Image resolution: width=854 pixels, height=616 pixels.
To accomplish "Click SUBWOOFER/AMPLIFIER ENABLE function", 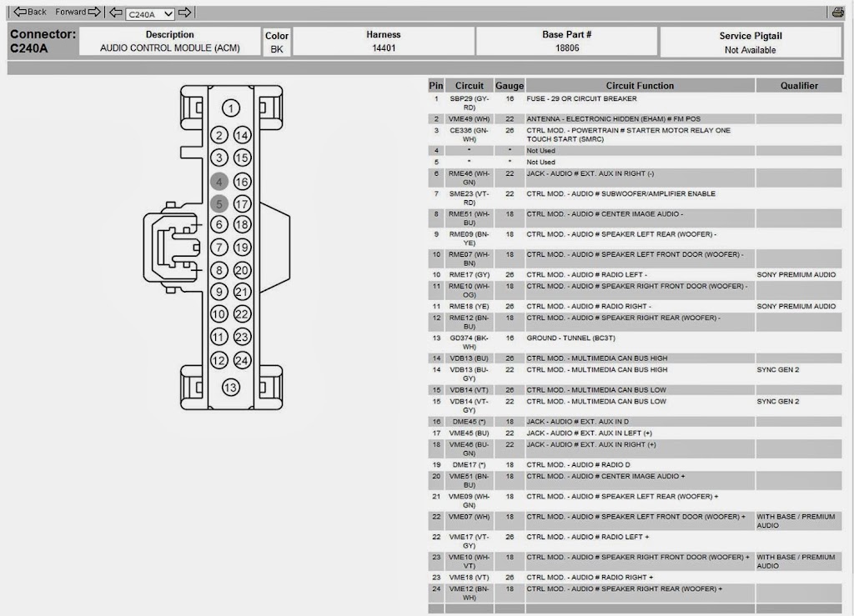I will (x=620, y=193).
